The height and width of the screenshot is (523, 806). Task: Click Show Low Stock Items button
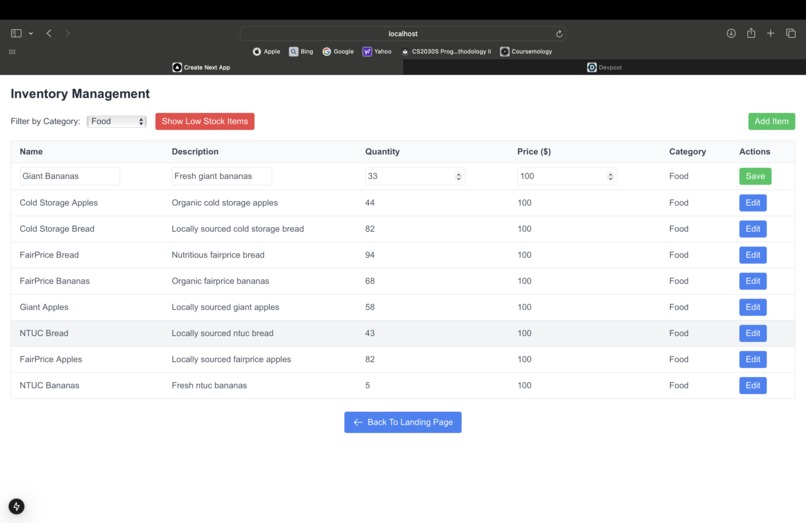point(205,121)
